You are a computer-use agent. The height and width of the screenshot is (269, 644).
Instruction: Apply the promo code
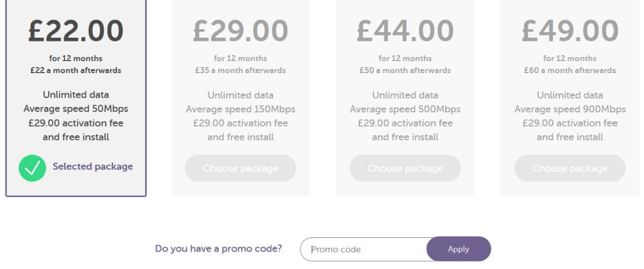458,249
